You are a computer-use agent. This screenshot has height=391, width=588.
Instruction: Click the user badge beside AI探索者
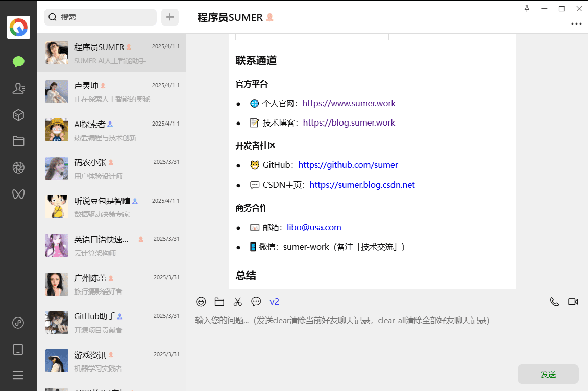tap(110, 124)
